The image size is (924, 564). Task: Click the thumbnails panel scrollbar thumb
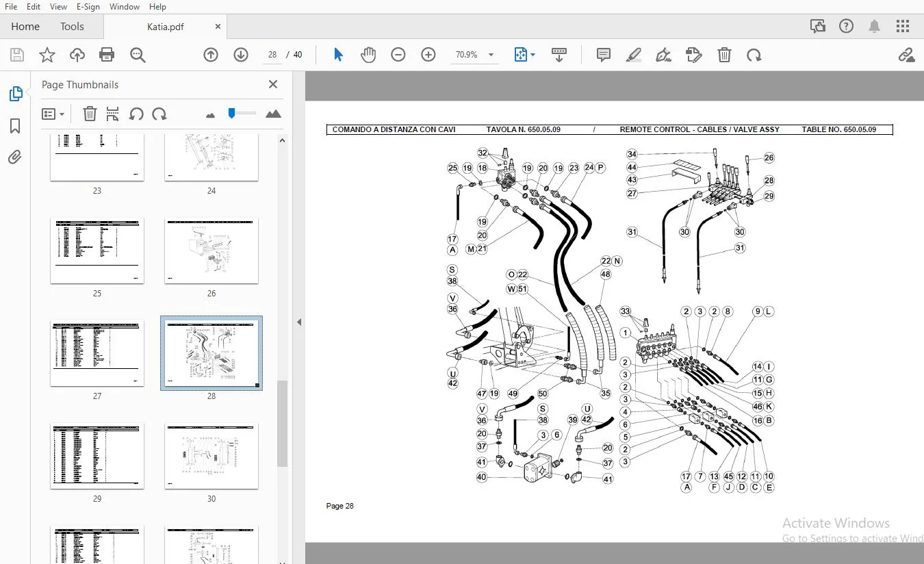(282, 423)
